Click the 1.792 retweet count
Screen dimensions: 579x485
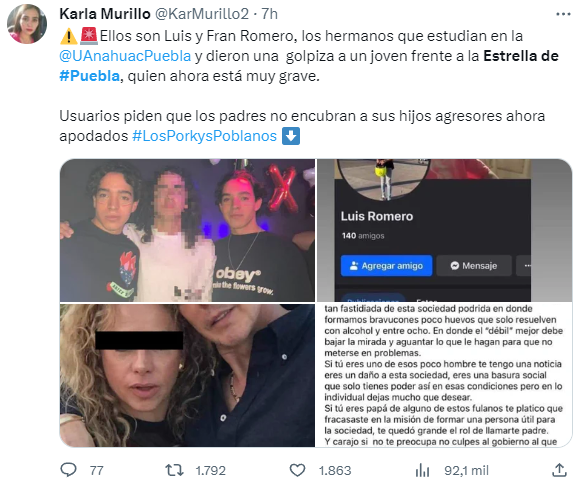click(210, 470)
